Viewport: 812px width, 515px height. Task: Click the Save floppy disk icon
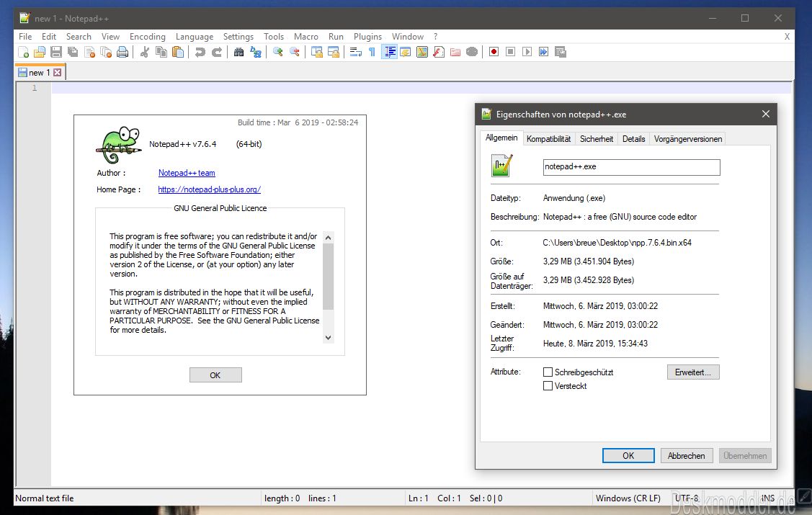56,52
